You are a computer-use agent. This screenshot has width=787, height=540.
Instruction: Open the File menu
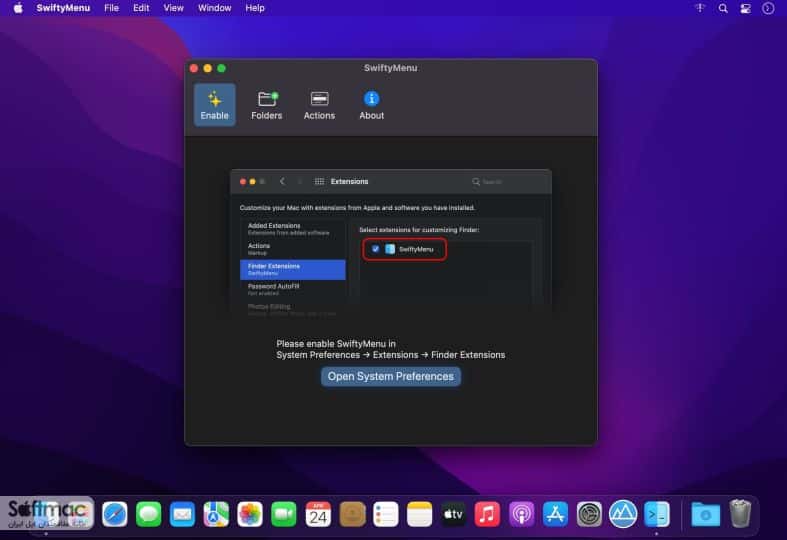[x=111, y=8]
